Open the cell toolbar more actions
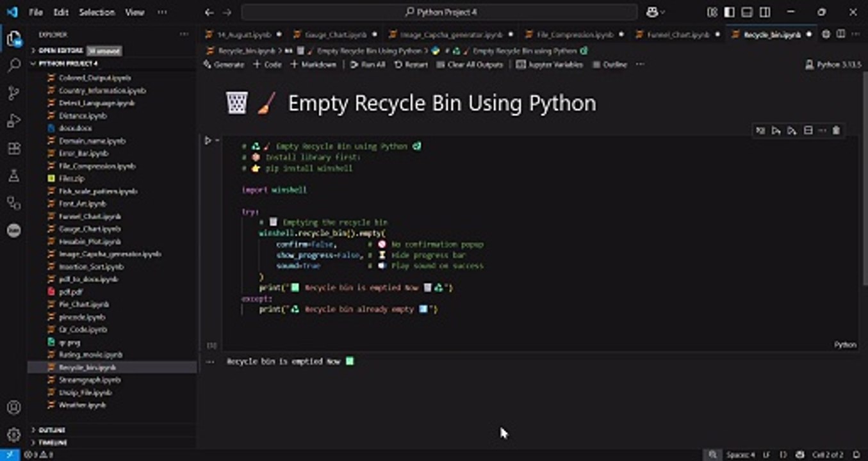The image size is (868, 461). tap(822, 131)
